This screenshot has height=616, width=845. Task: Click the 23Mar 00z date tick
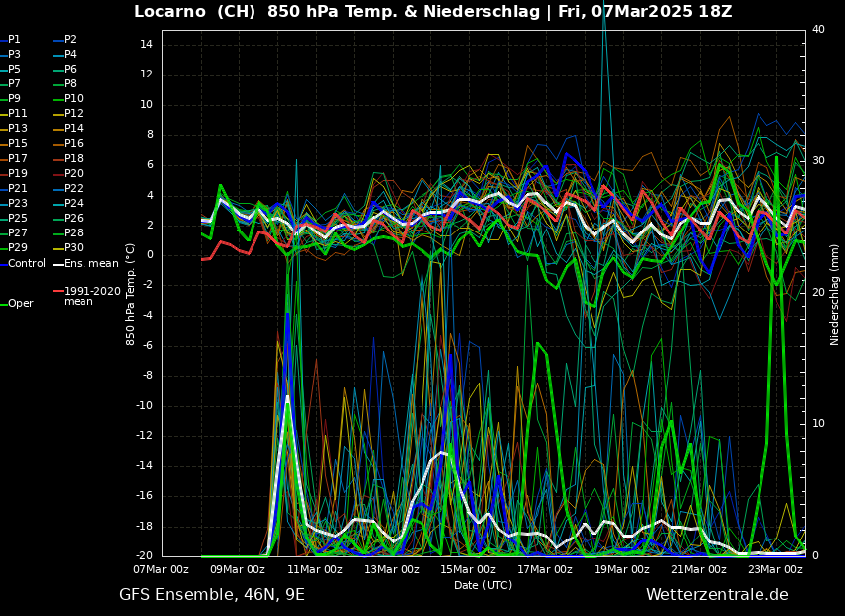tap(774, 570)
